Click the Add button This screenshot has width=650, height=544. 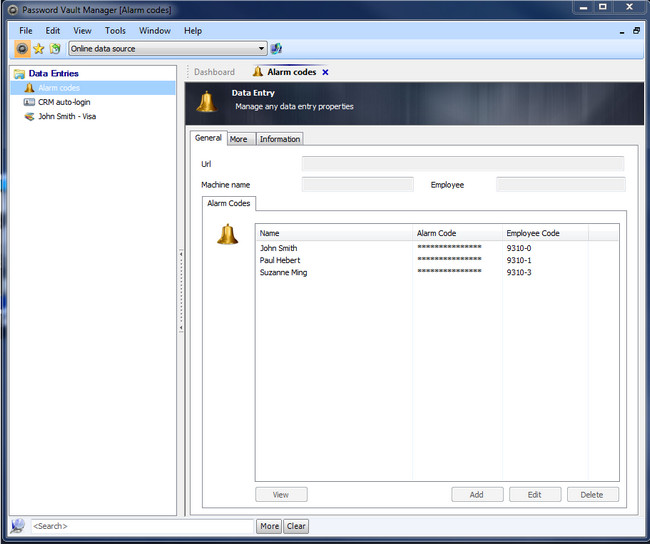(x=477, y=495)
